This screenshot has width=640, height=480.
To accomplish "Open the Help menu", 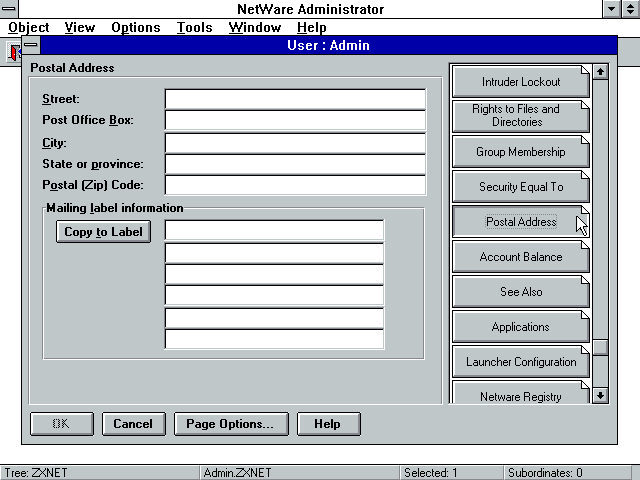I will 311,28.
